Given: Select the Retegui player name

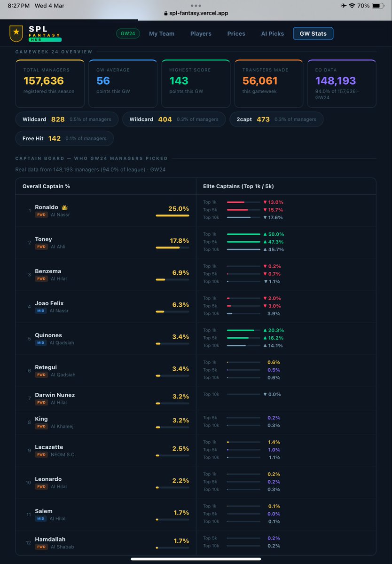Looking at the screenshot, I should pyautogui.click(x=46, y=367).
